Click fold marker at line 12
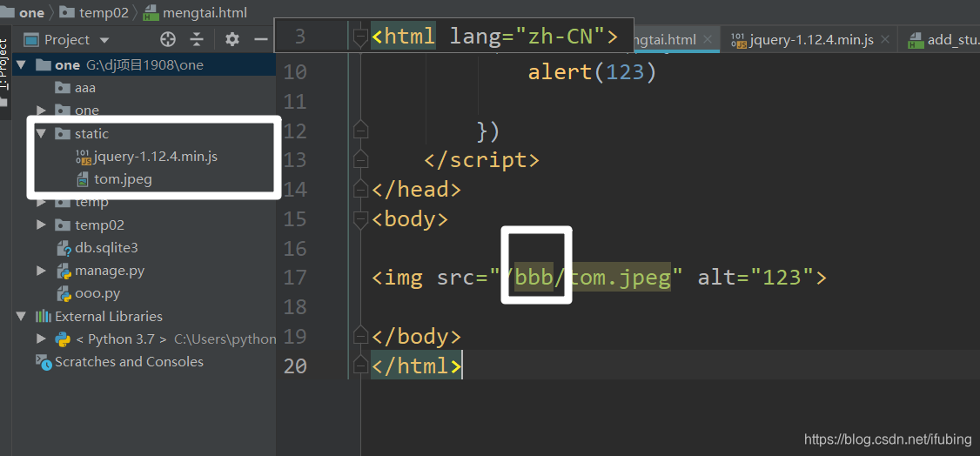Viewport: 980px width, 456px height. (x=360, y=131)
